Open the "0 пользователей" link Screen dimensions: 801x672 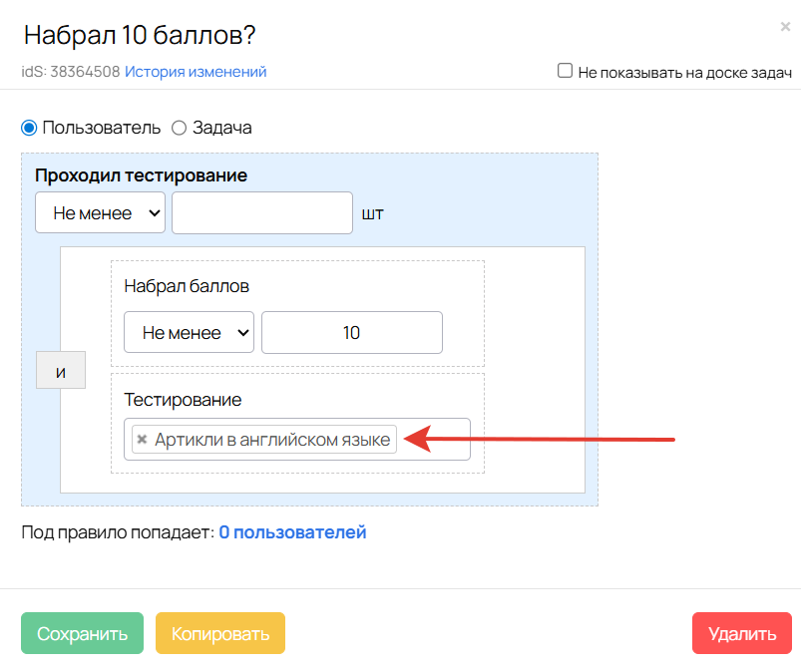pyautogui.click(x=292, y=532)
